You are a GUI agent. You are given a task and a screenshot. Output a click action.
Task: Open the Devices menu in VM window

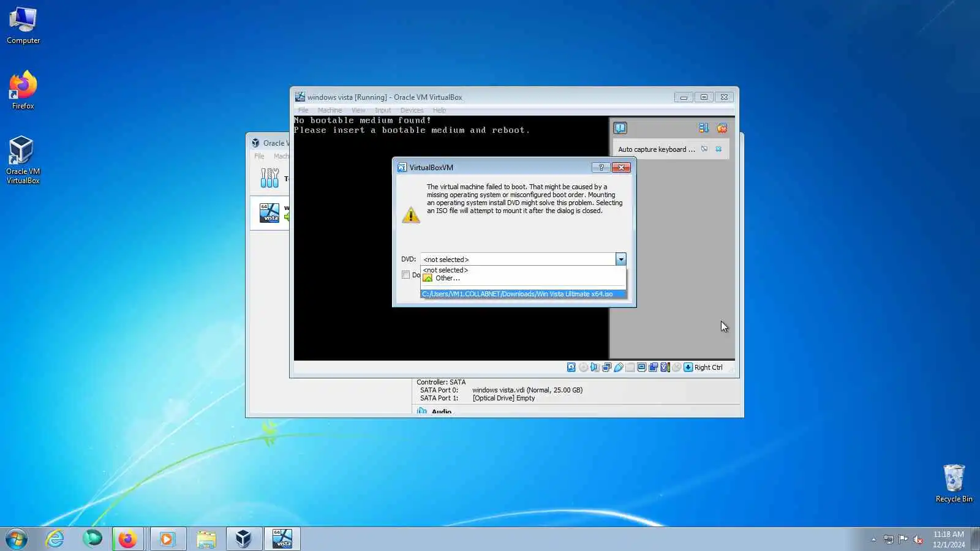click(412, 110)
